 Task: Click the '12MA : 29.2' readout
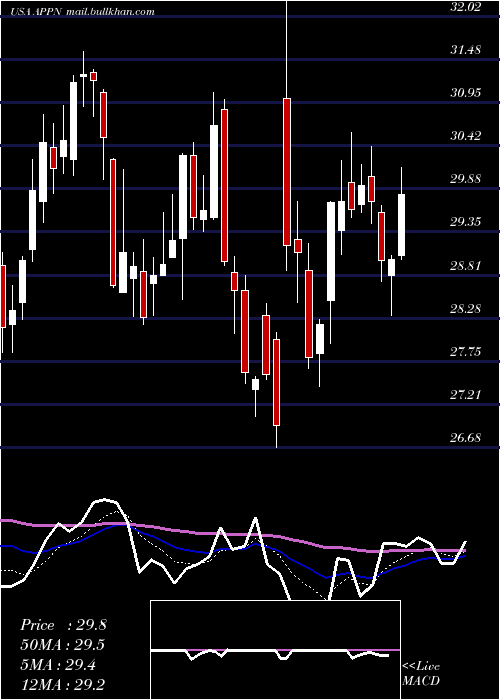(x=63, y=684)
